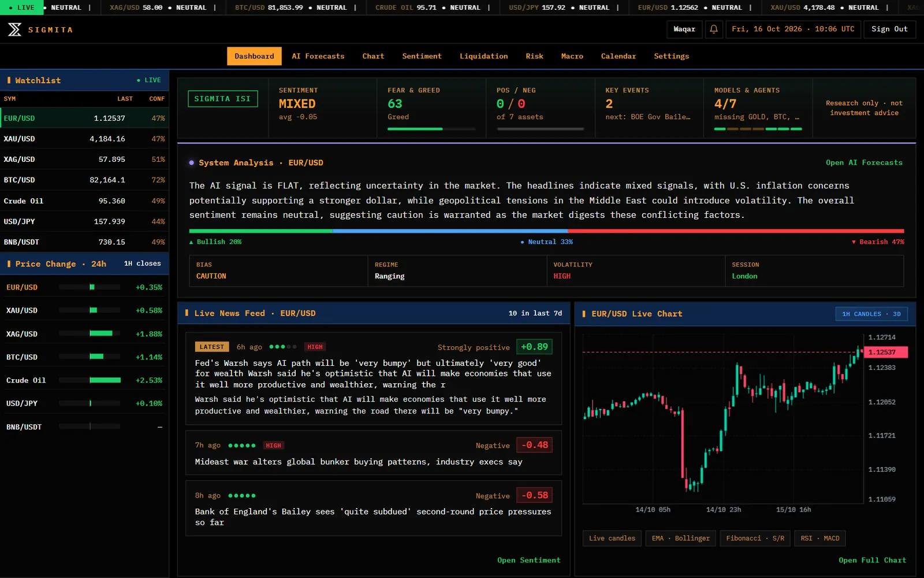924x578 pixels.
Task: Open the Settings tab
Action: click(x=671, y=56)
